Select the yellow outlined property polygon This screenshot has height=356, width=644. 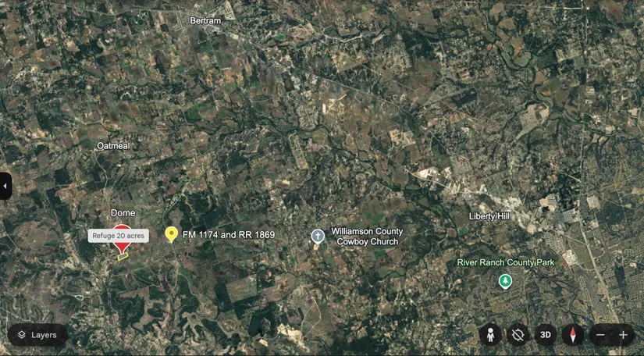coord(123,257)
